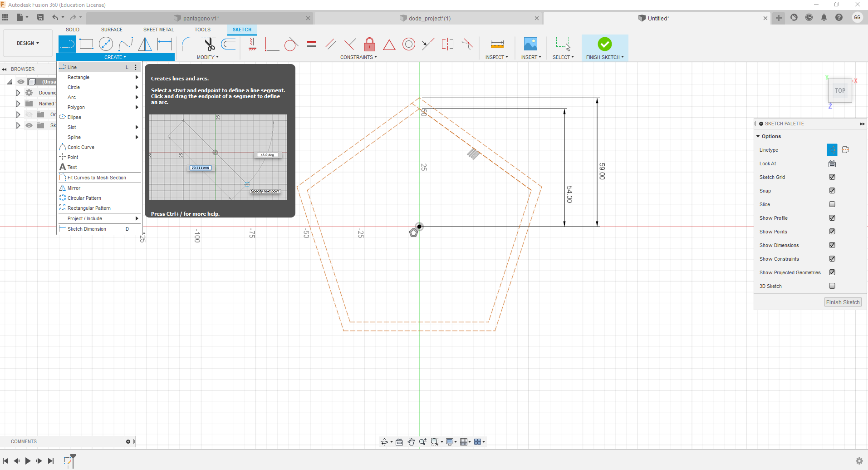Screen dimensions: 868x470
Task: Open the Measure tool under Inspect
Action: [497, 44]
